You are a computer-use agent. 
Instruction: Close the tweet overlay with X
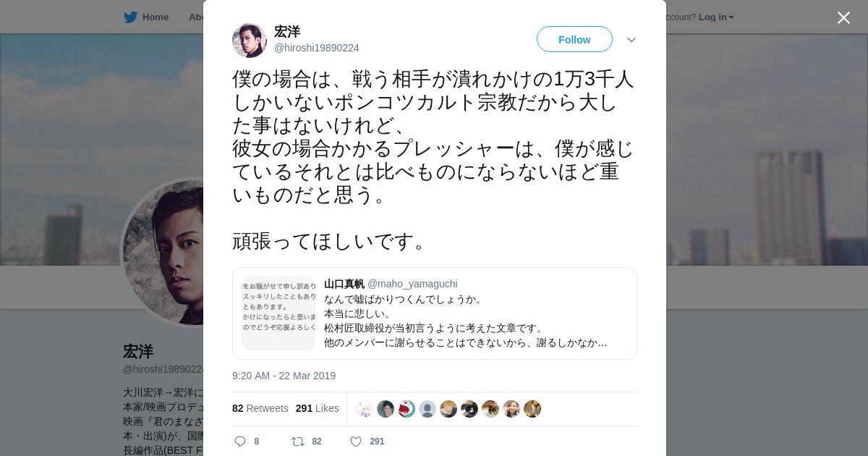pos(843,17)
